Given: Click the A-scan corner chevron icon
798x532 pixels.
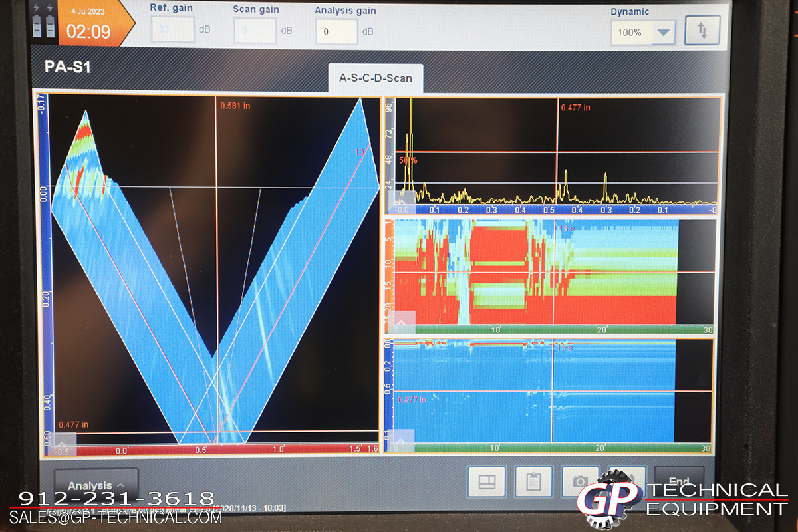Looking at the screenshot, I should pos(406,197).
